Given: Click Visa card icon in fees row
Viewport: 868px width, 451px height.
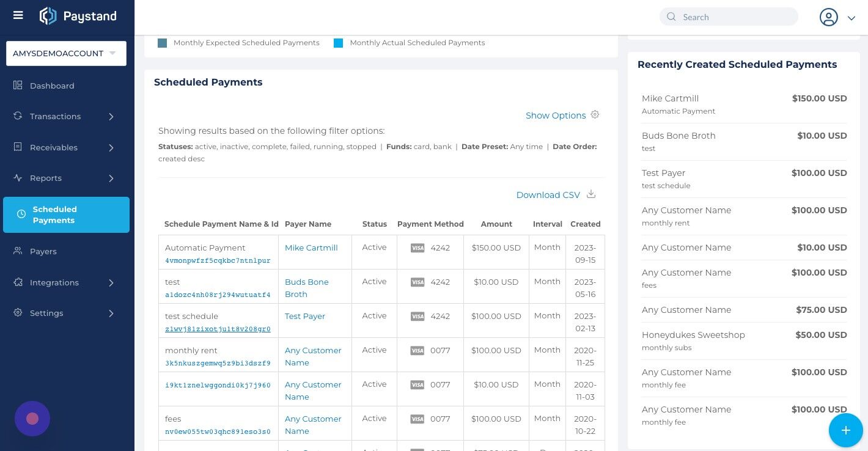Looking at the screenshot, I should 417,419.
